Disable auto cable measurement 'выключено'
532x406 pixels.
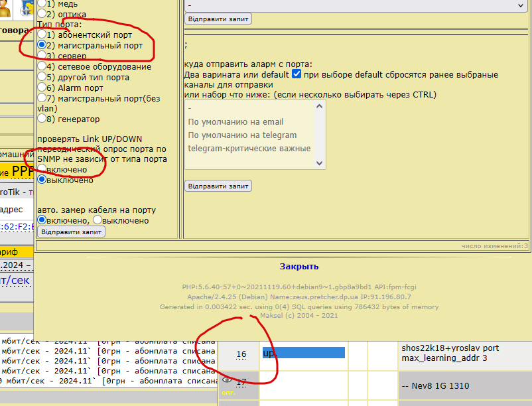point(98,220)
